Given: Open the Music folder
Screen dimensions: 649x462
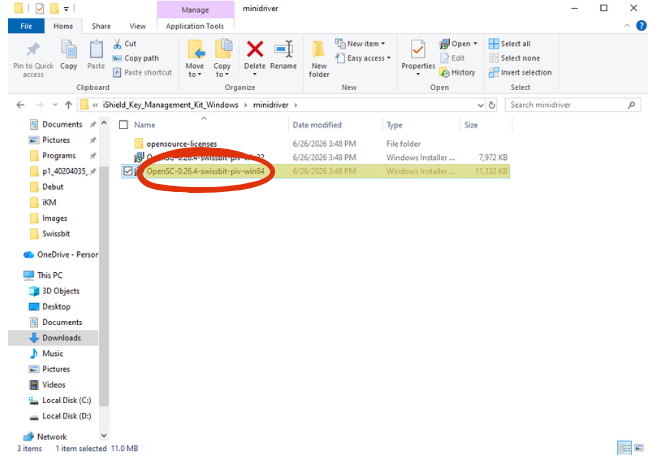Looking at the screenshot, I should (53, 353).
